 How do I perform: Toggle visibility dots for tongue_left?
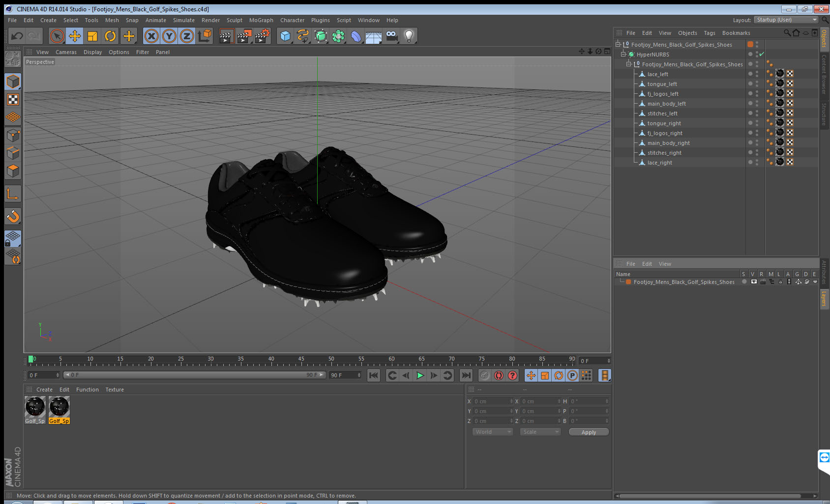757,84
